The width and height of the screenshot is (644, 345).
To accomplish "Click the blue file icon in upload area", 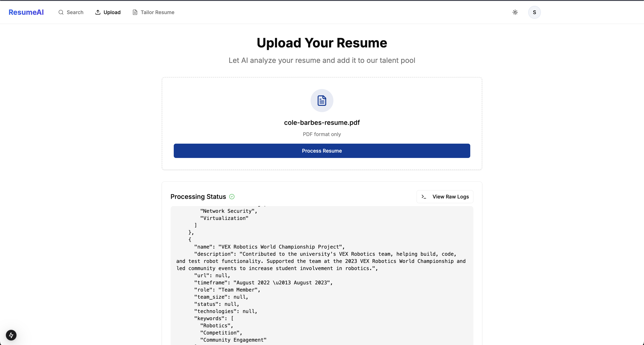I will [x=322, y=101].
